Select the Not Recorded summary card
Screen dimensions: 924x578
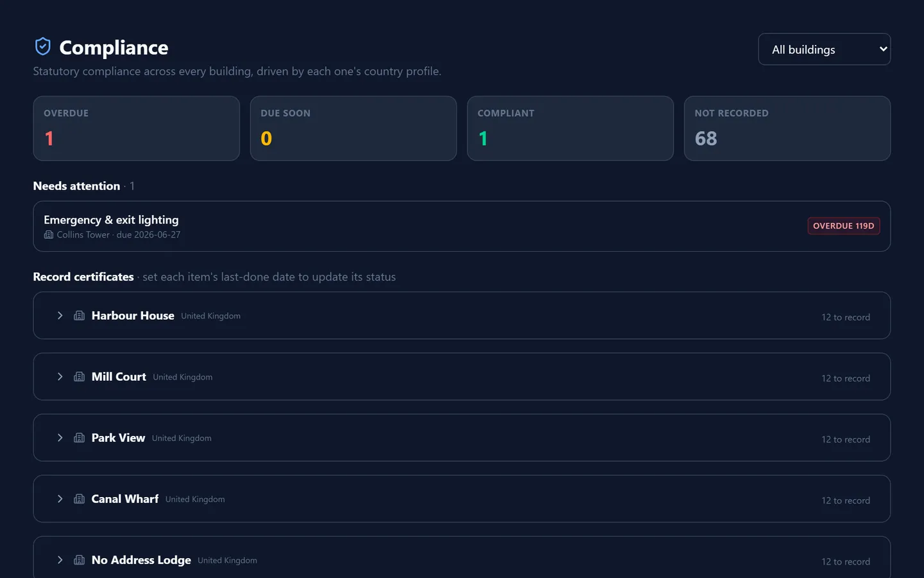coord(787,128)
